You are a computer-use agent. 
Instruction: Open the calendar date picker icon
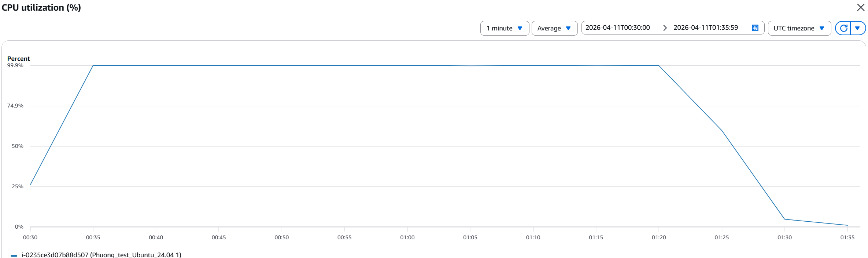pos(755,28)
